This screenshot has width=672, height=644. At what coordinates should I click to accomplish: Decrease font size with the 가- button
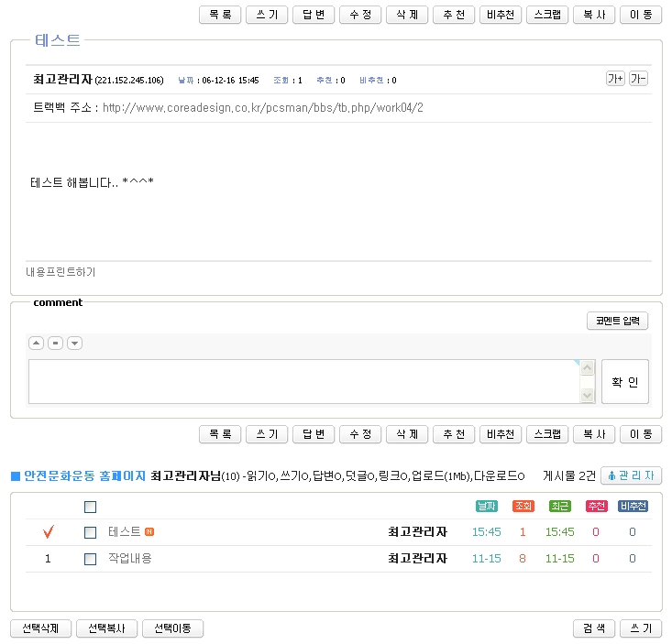638,79
